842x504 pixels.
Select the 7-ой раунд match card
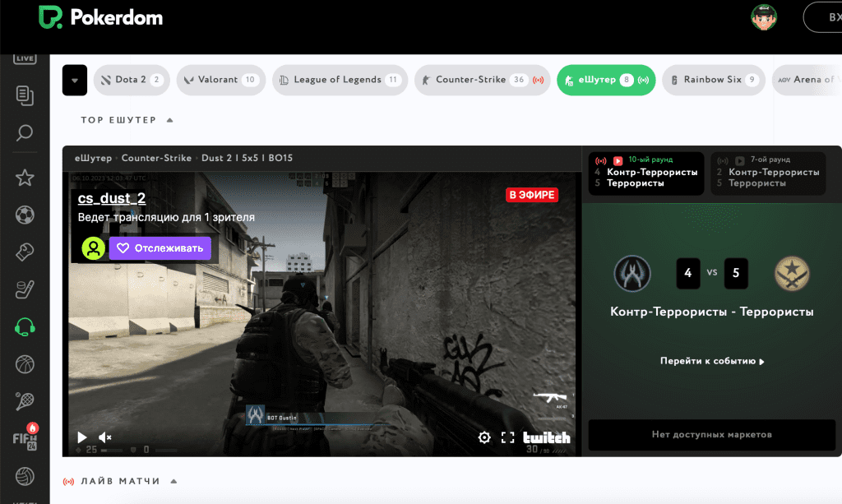767,173
